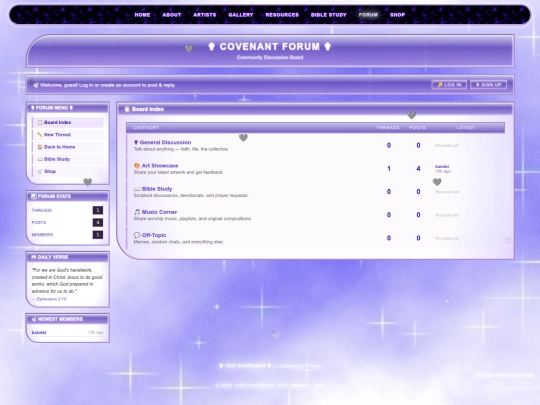Click the speech bubble icon beside Off-Topic
Screen dimensions: 540x405
point(137,235)
